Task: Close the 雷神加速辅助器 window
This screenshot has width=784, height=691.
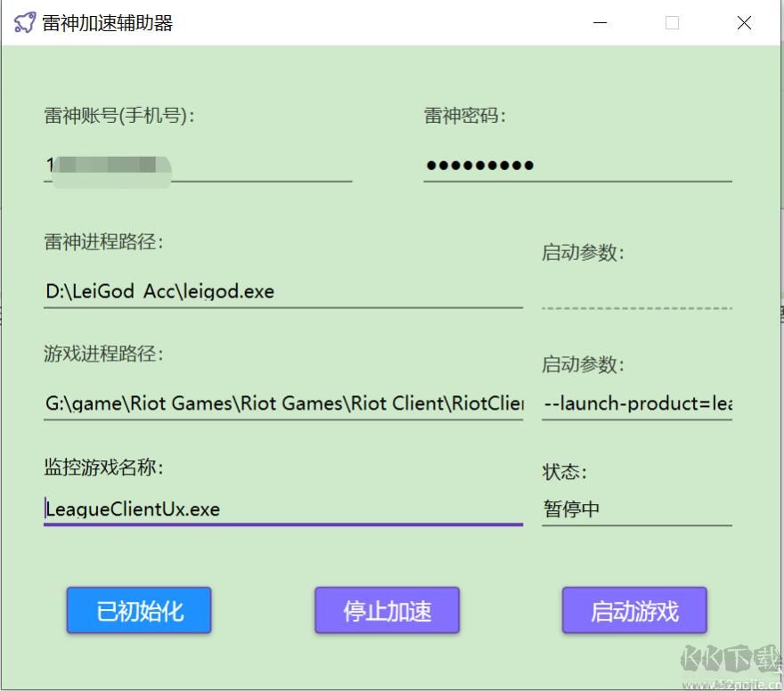Action: pyautogui.click(x=744, y=23)
